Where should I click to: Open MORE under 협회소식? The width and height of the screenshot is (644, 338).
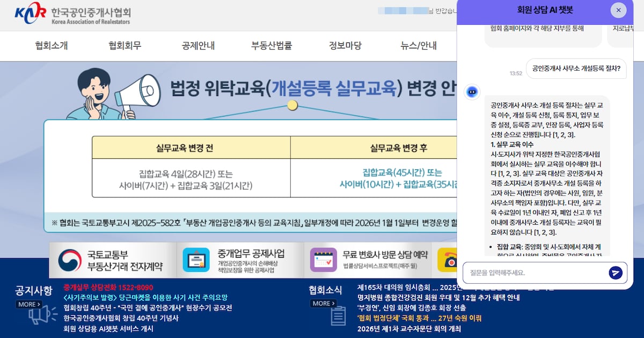click(324, 303)
